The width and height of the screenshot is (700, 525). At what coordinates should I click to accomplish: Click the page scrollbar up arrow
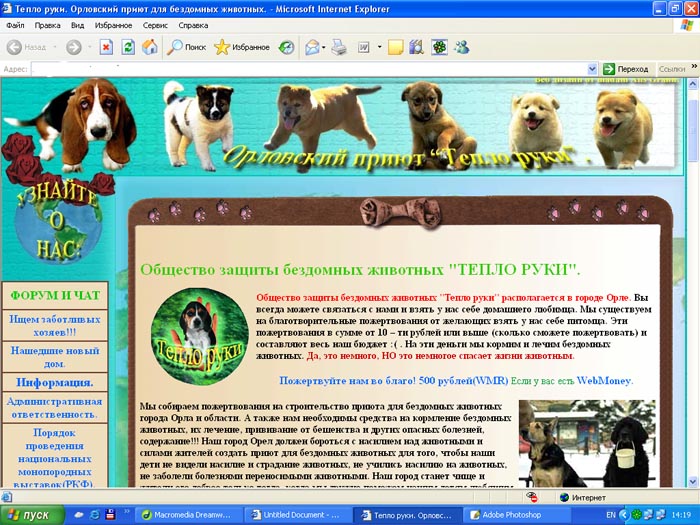(x=693, y=83)
